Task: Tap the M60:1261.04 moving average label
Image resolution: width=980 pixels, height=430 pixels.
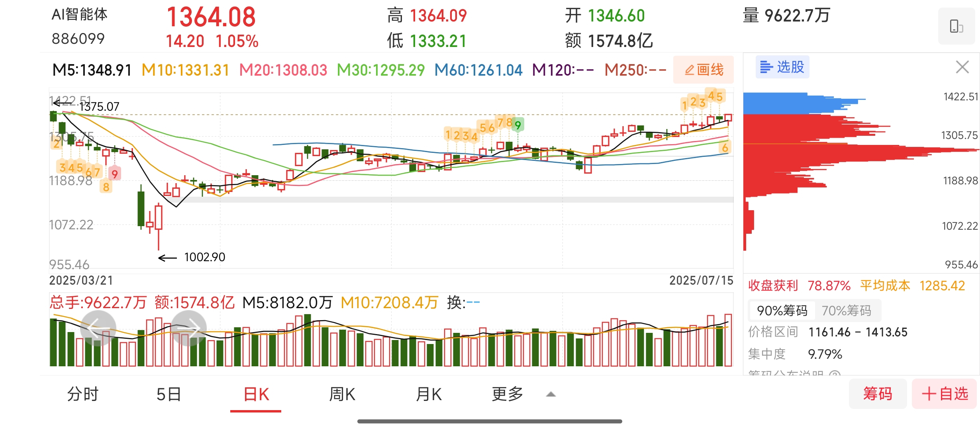Action: tap(478, 70)
